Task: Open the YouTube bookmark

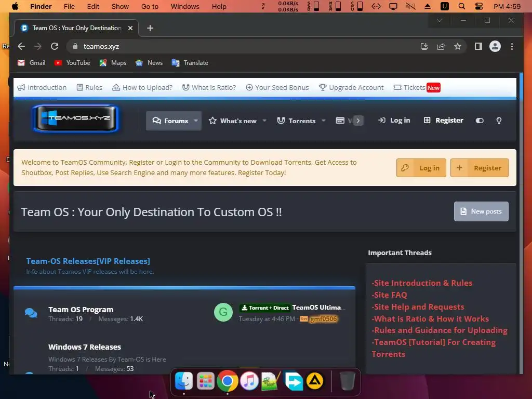Action: click(x=72, y=63)
